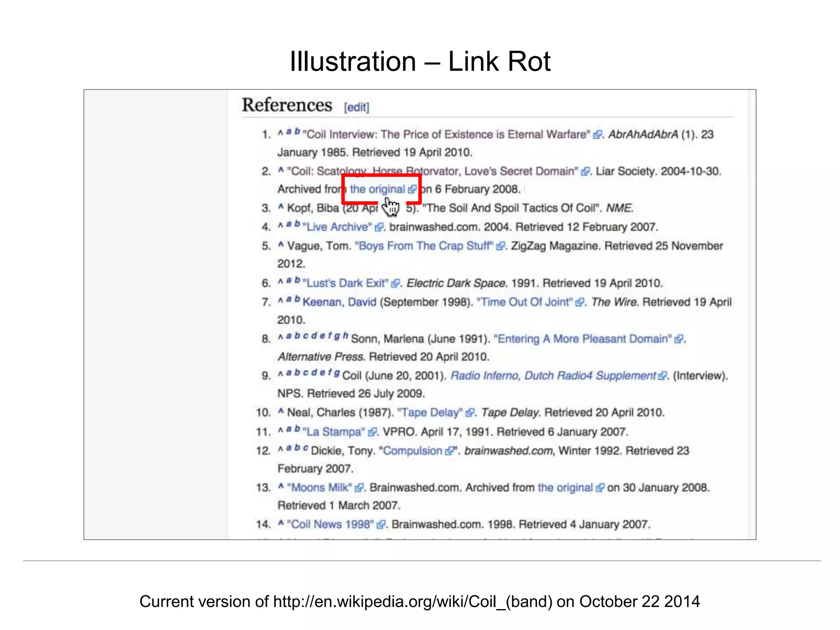This screenshot has height=630, width=840.
Task: Click backlink caret of reference 1
Action: [280, 133]
